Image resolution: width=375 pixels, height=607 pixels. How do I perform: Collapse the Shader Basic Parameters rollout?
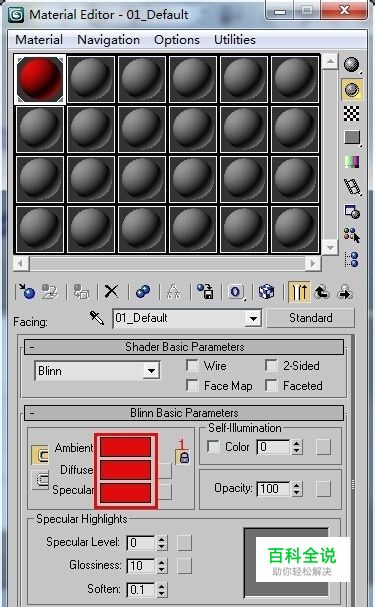pyautogui.click(x=184, y=347)
